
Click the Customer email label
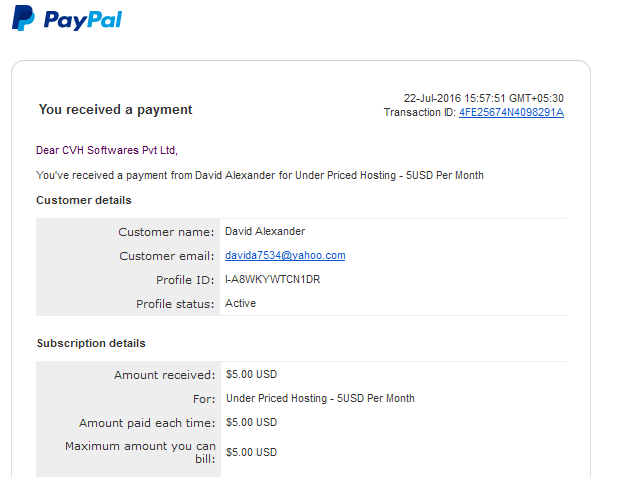click(x=166, y=256)
